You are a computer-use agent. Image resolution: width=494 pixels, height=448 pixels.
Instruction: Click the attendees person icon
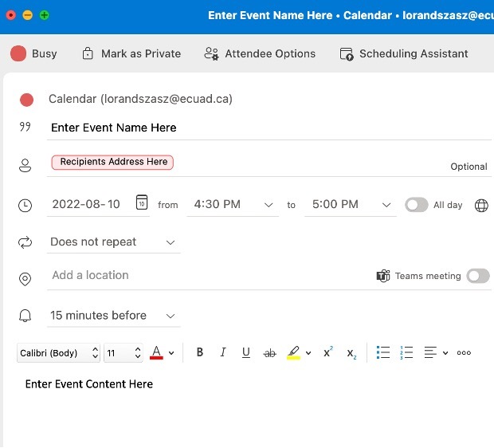[x=25, y=165]
